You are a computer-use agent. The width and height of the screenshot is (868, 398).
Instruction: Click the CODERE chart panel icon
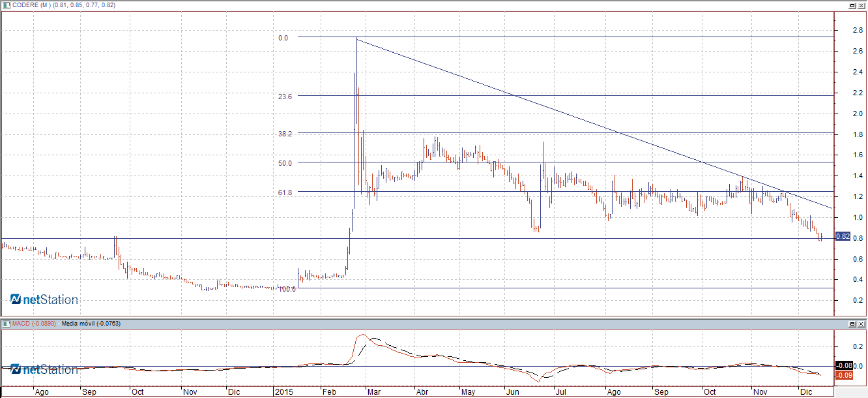point(5,5)
